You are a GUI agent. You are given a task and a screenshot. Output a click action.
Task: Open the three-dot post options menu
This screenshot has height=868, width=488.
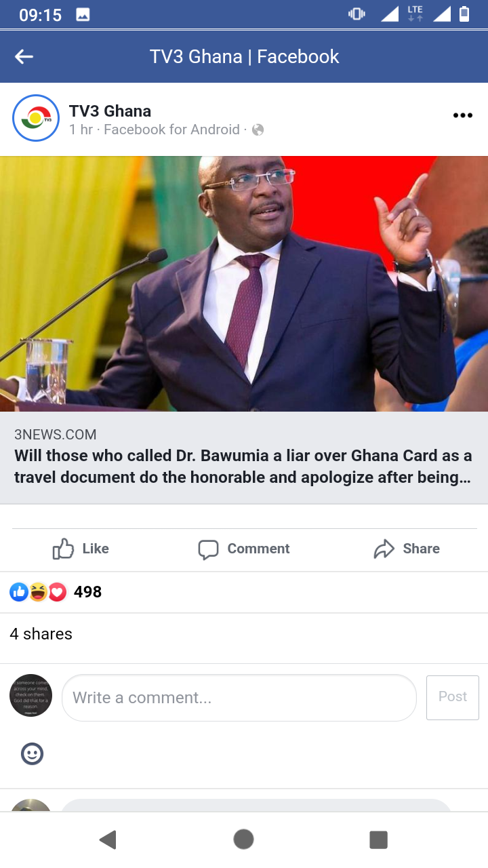point(462,115)
